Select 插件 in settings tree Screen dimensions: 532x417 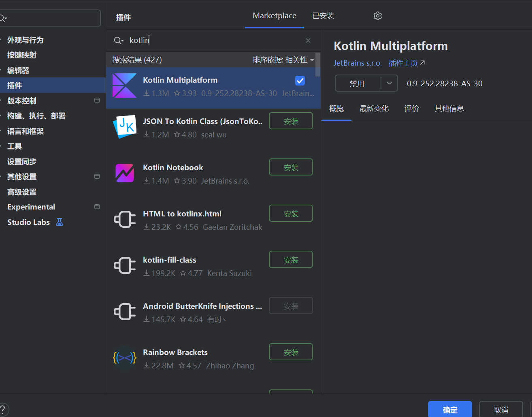coord(53,86)
